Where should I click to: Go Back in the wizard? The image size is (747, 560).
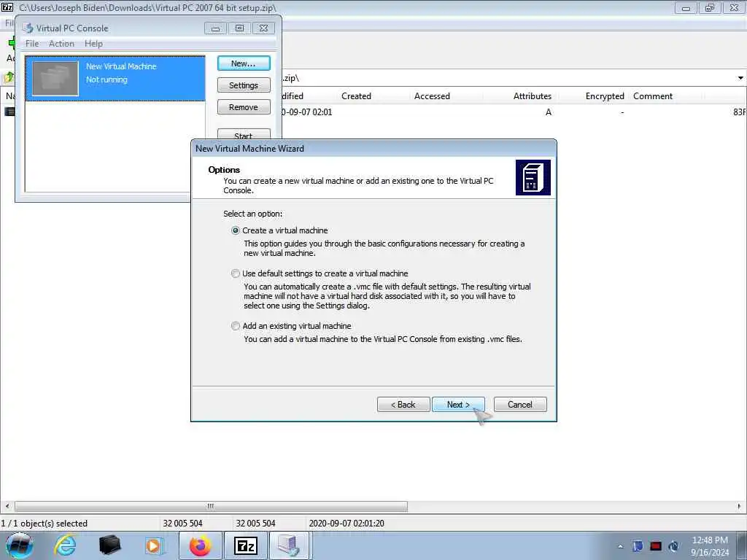[403, 404]
